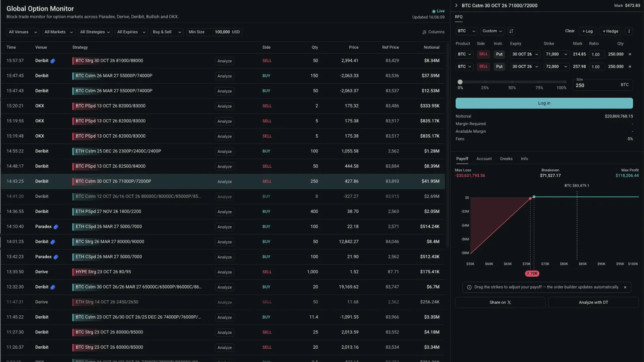This screenshot has height=362, width=644.
Task: Clear the RFQ order builder
Action: point(570,31)
